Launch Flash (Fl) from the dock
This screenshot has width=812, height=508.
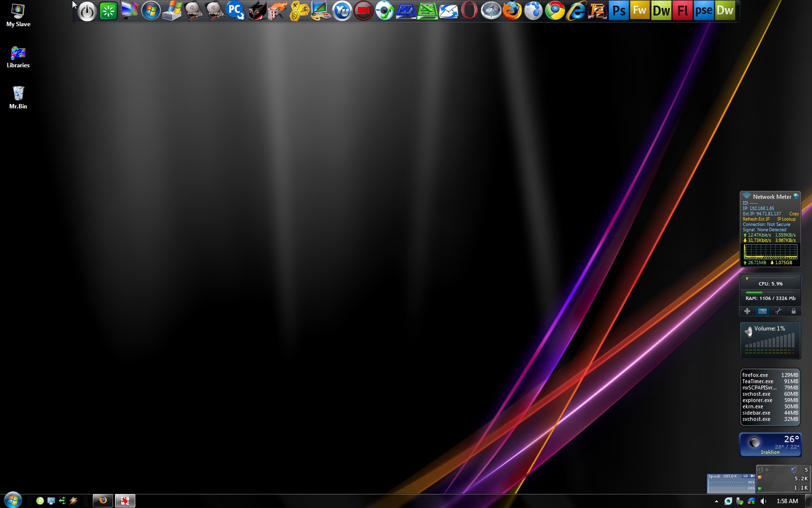pos(682,11)
